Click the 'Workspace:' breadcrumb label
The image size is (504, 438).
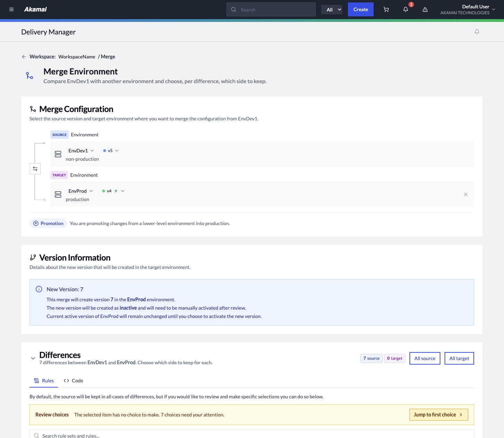(42, 57)
